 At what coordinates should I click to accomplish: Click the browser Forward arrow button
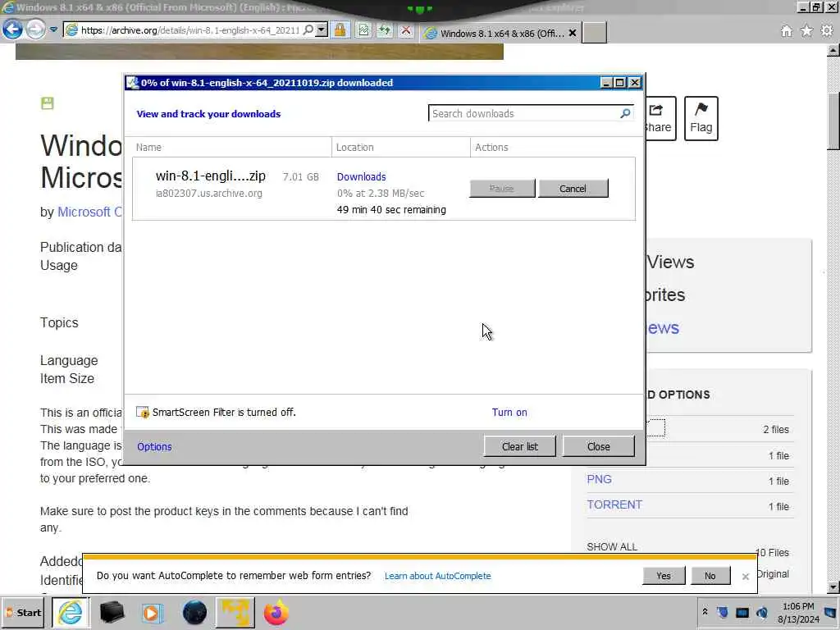click(x=36, y=29)
